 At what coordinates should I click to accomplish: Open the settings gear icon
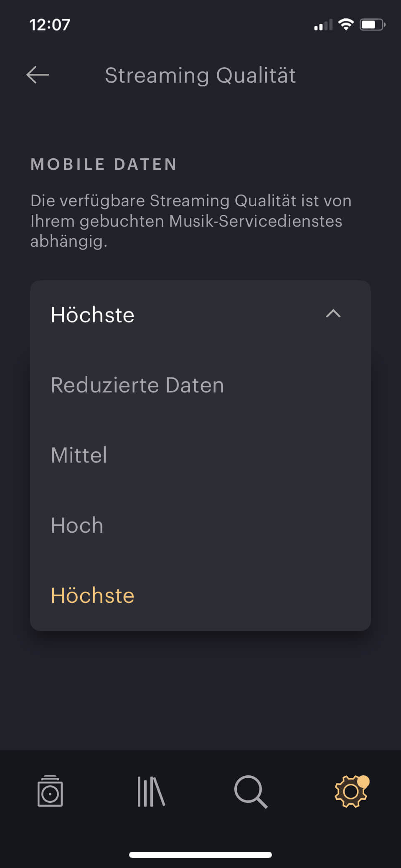point(350,792)
